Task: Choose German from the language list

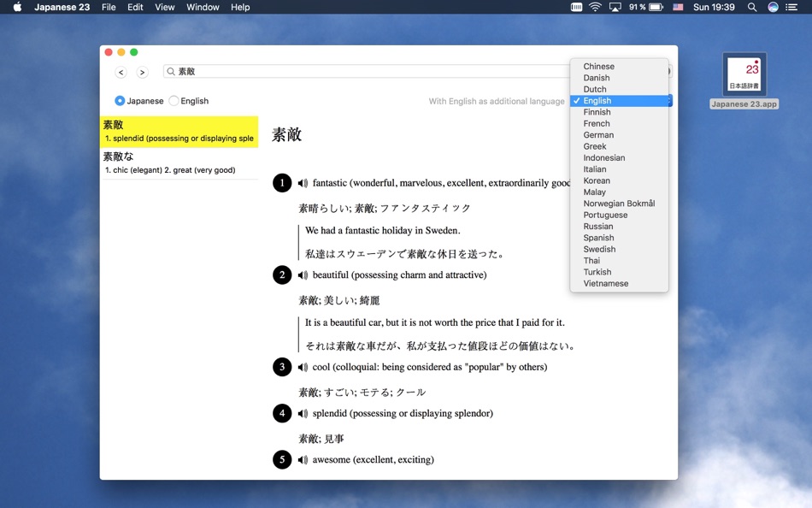Action: 620,135
